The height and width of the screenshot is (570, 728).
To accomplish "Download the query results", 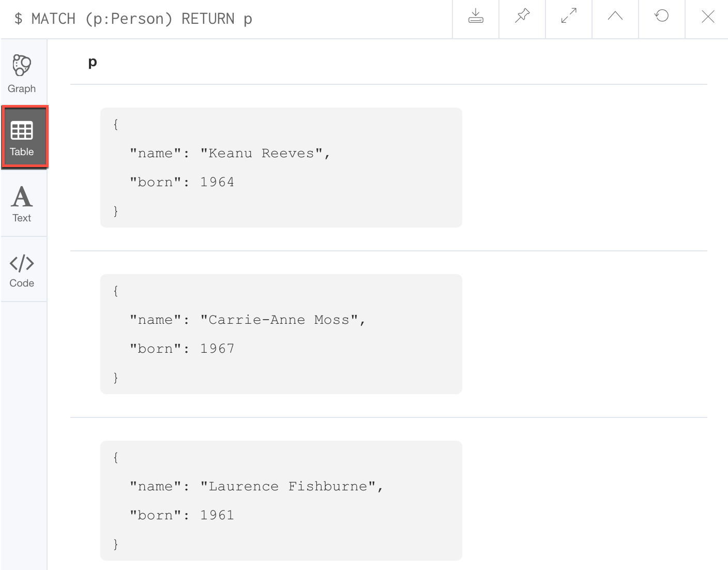I will [475, 17].
